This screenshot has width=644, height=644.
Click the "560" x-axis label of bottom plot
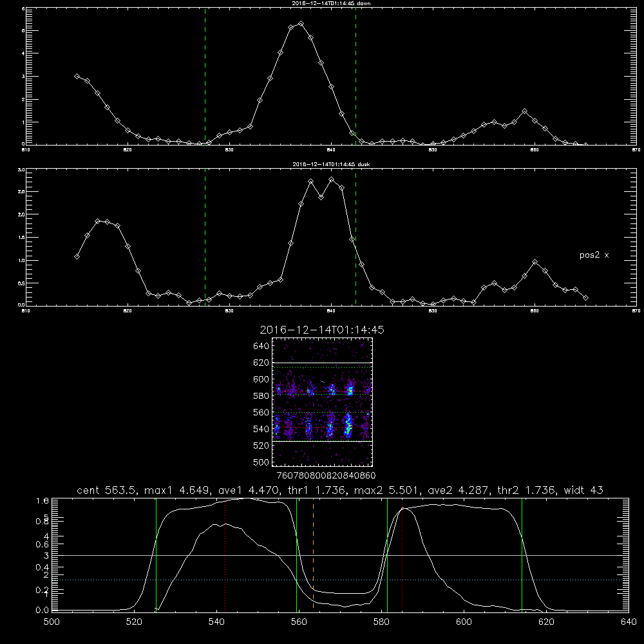[299, 622]
